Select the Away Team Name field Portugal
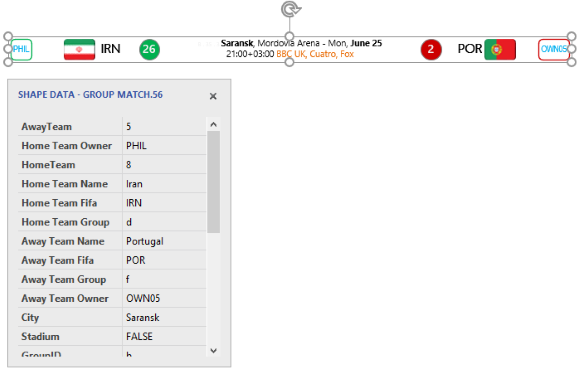Screen dimensions: 580x375 164,241
